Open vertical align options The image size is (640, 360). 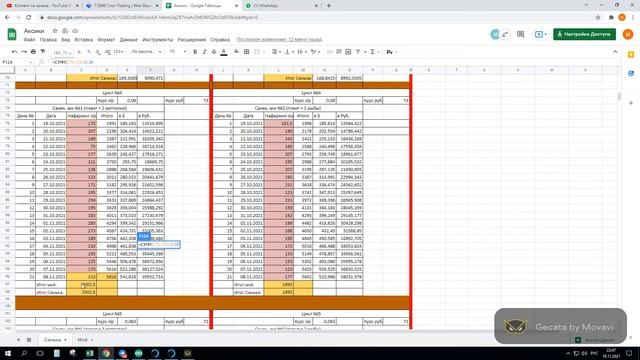coord(289,52)
